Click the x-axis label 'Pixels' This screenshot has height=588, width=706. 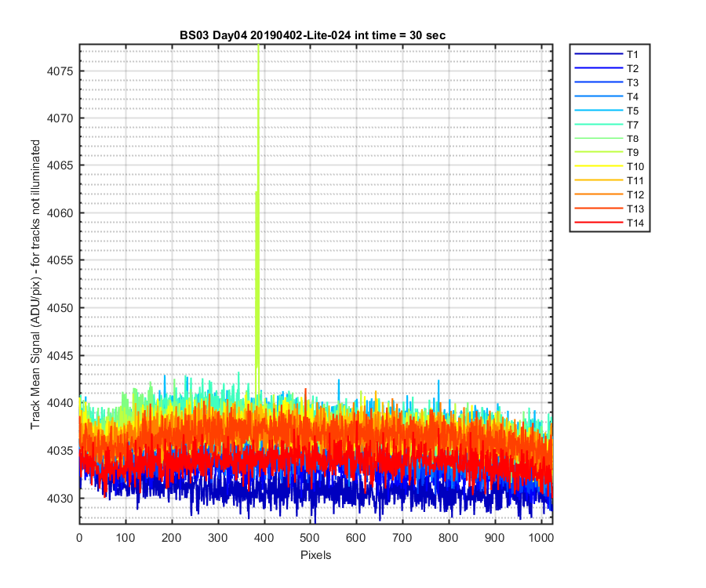pos(315,555)
